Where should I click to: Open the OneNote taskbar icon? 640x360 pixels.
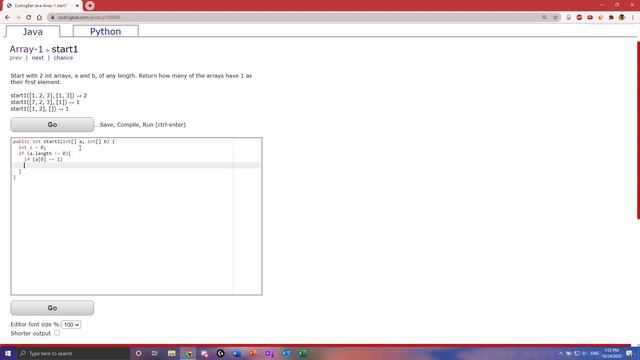click(269, 353)
